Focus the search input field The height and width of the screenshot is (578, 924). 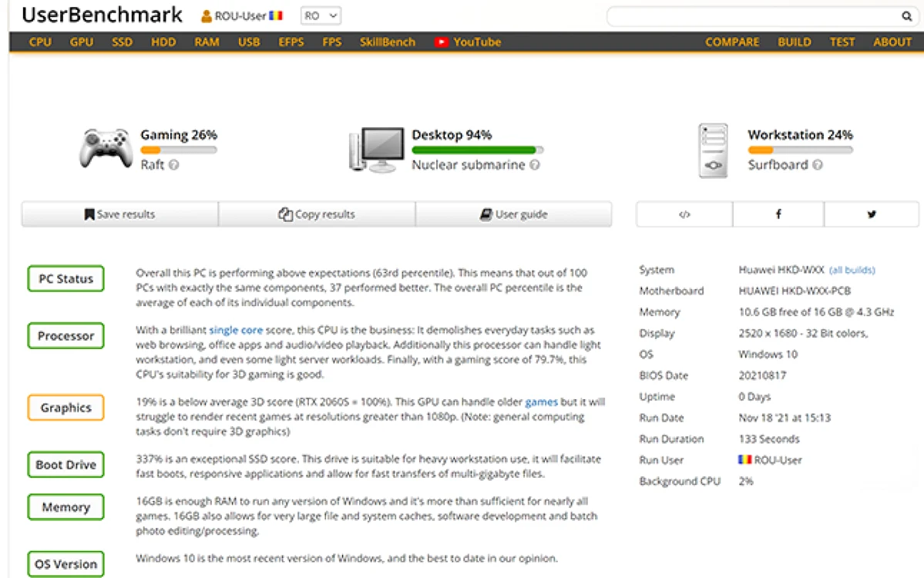point(754,16)
